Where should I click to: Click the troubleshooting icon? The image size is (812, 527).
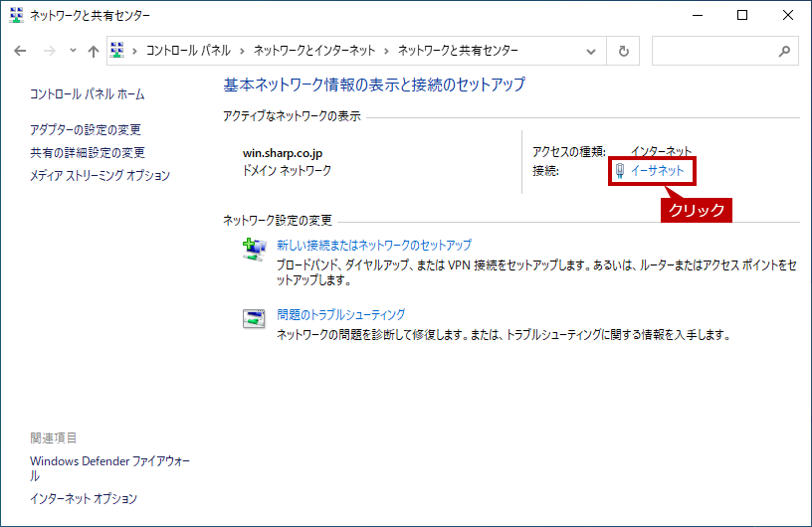[254, 318]
